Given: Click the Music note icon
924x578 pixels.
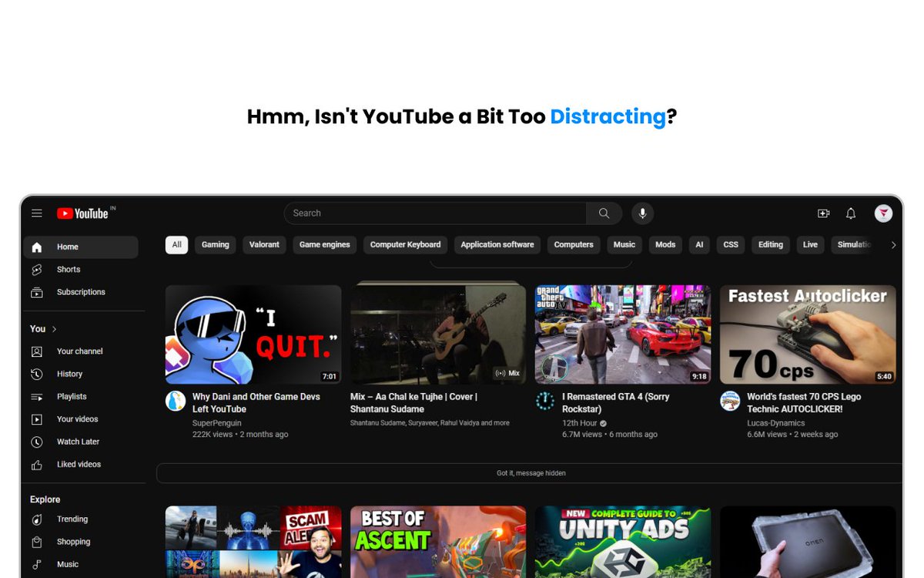Looking at the screenshot, I should [x=37, y=564].
